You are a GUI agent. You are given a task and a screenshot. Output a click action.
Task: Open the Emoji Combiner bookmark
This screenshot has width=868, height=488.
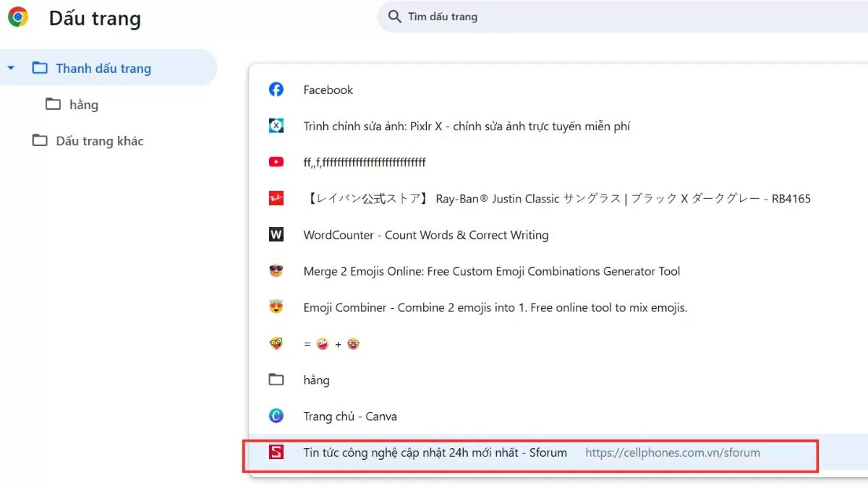(x=495, y=307)
